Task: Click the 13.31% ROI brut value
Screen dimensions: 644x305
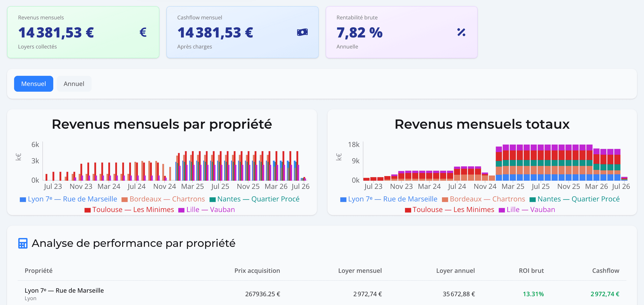Action: (533, 294)
